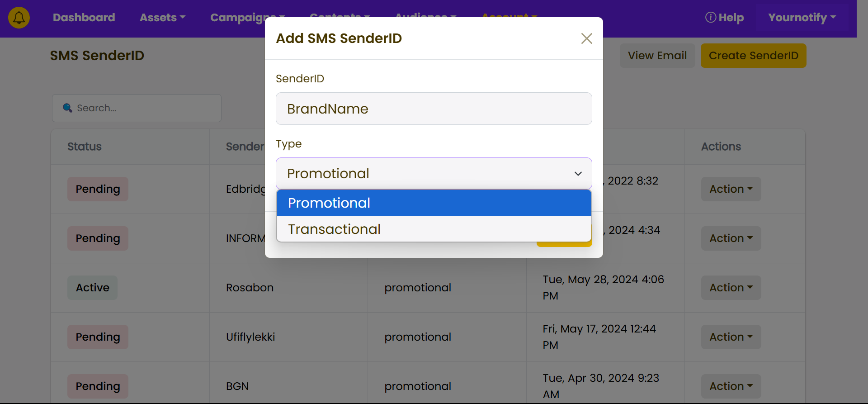The height and width of the screenshot is (404, 868).
Task: Click the Search senders input field
Action: coord(137,108)
